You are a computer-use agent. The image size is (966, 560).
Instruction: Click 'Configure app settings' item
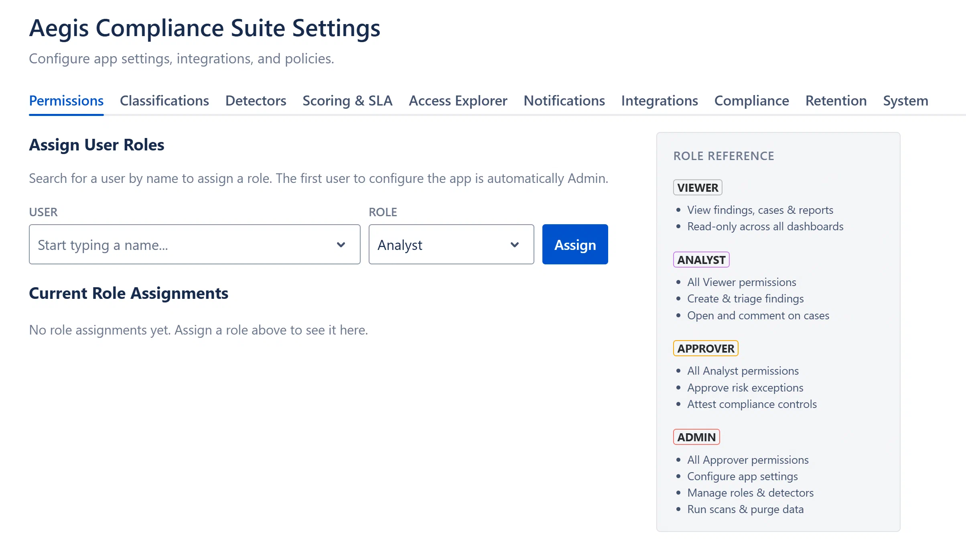(x=743, y=476)
